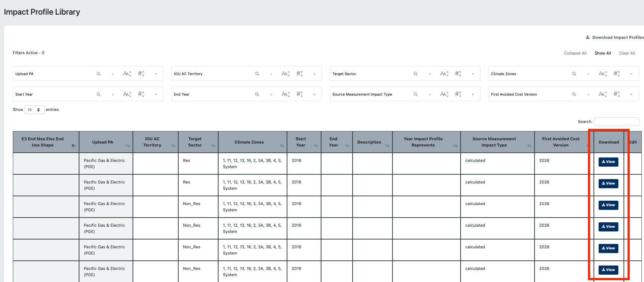This screenshot has width=644, height=282.
Task: Toggle Aa sort in First Avoided Cost Version filter
Action: point(603,94)
